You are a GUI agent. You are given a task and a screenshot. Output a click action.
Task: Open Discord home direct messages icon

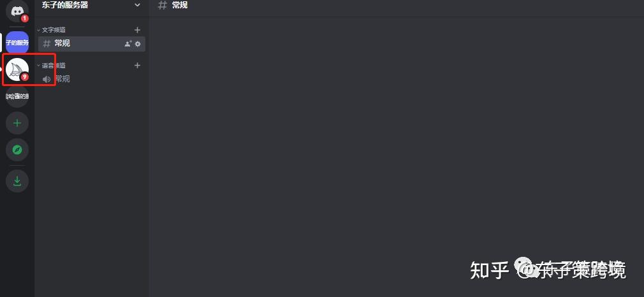pos(17,11)
